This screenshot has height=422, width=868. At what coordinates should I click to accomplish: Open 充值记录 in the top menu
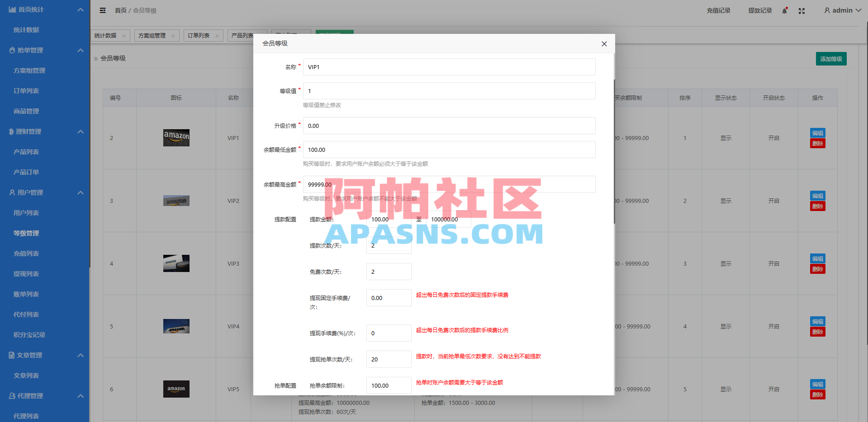718,10
